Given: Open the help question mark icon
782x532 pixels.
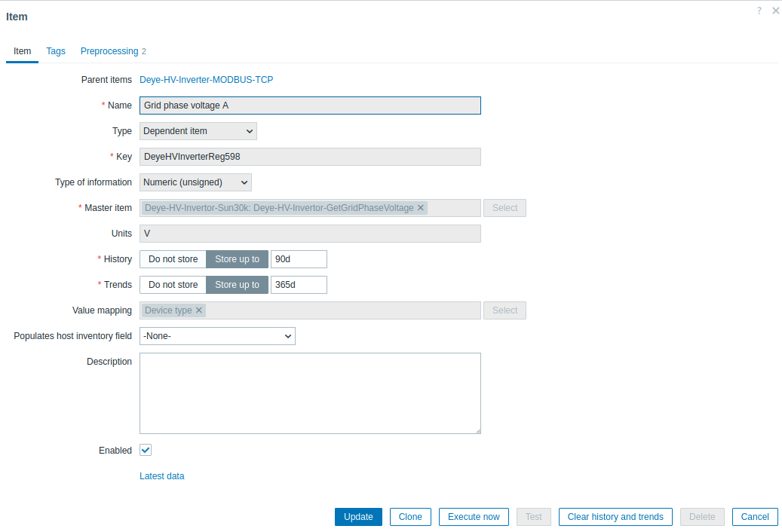Looking at the screenshot, I should click(x=759, y=11).
